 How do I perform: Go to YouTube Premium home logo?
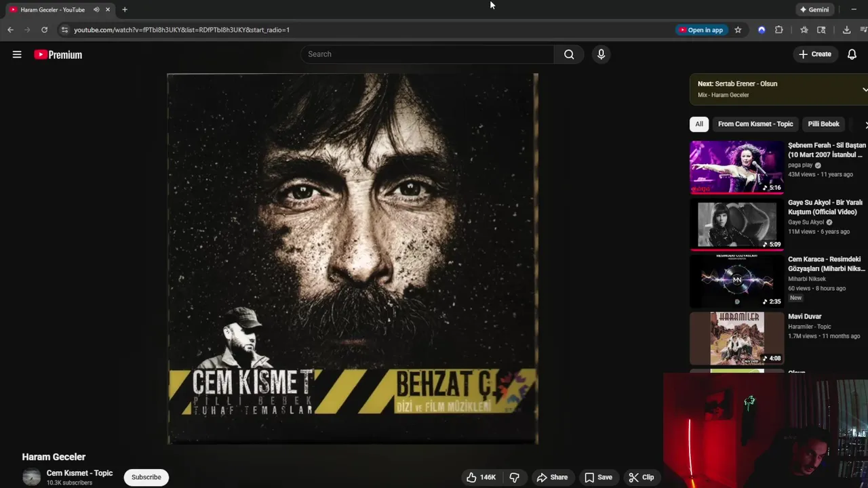(x=58, y=55)
